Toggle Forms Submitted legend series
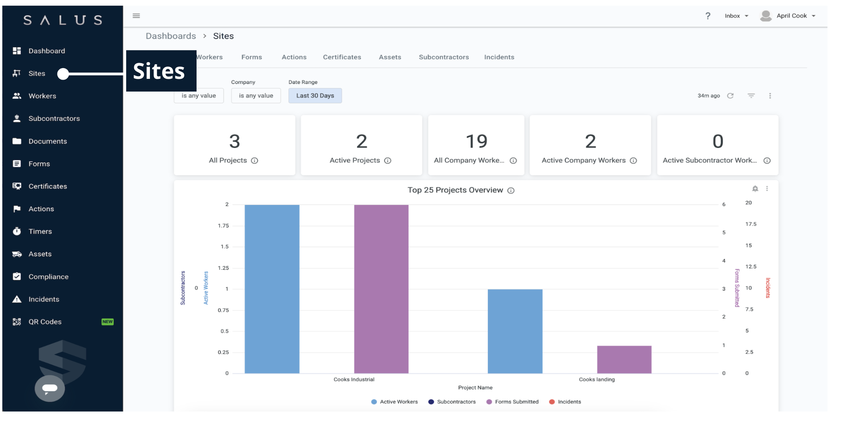The width and height of the screenshot is (868, 421). point(512,402)
